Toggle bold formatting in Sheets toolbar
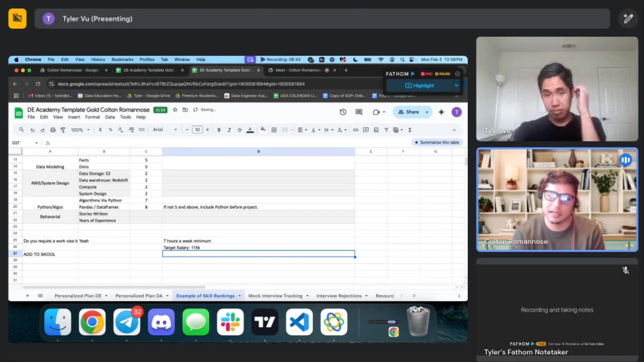Viewport: 644px width, 362px height. click(219, 130)
